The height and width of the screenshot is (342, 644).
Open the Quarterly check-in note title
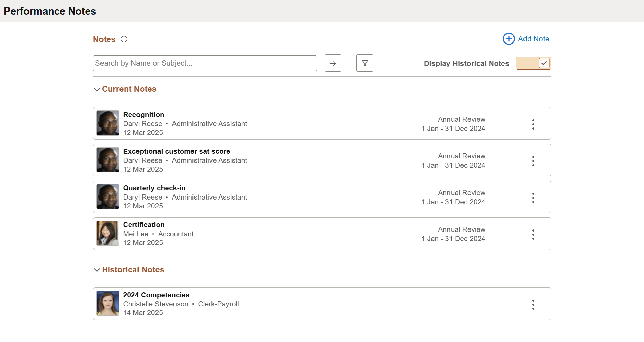(x=154, y=188)
